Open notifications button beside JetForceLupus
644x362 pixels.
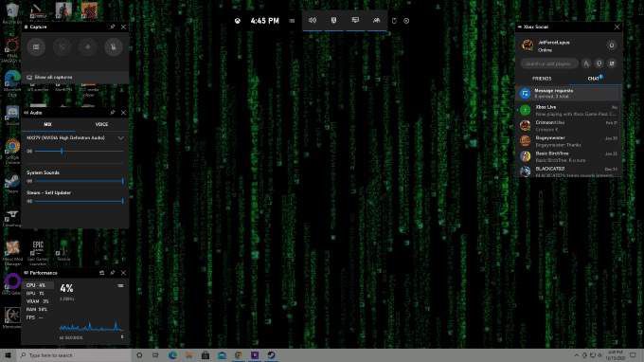(612, 45)
